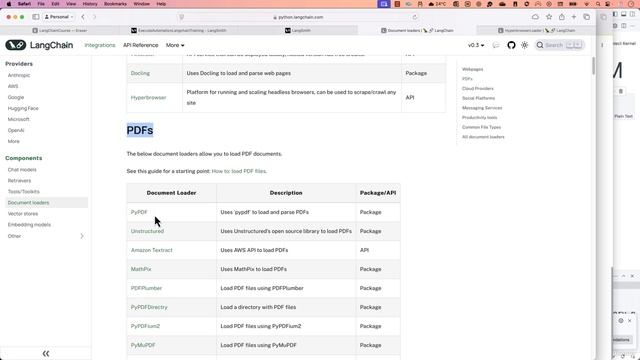The height and width of the screenshot is (360, 640).
Task: Open the Unstructured loader link
Action: [x=147, y=231]
